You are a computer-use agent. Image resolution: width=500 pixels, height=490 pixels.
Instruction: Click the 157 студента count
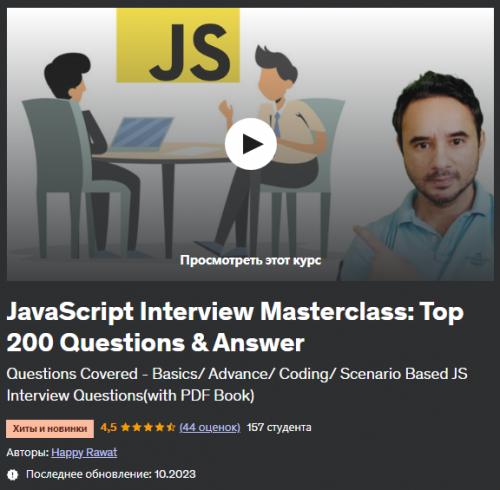click(x=279, y=427)
